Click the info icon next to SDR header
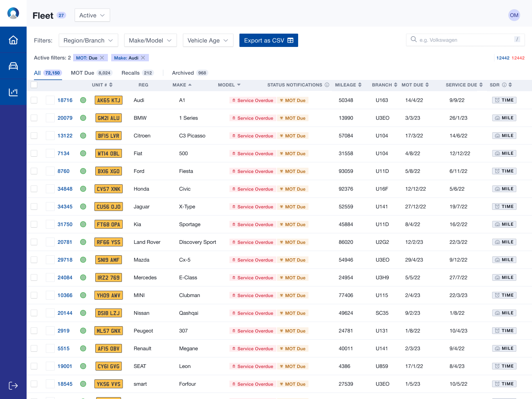This screenshot has height=399, width=532. coord(504,85)
